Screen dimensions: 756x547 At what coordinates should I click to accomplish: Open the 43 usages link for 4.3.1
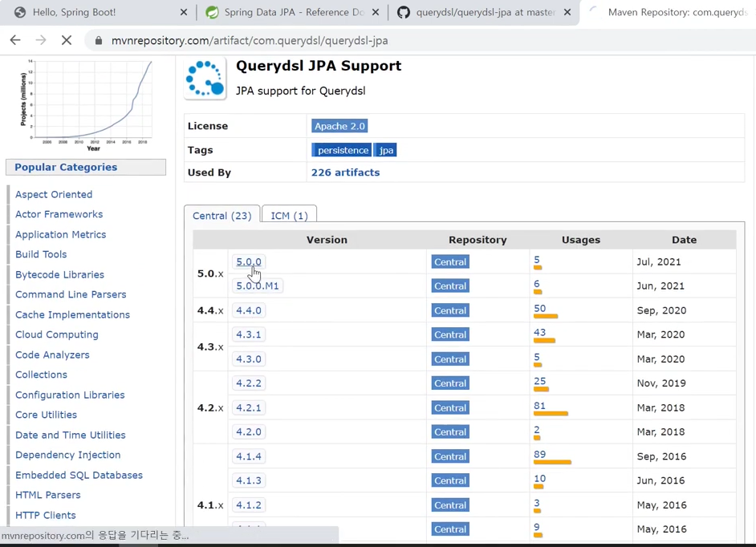click(x=539, y=333)
